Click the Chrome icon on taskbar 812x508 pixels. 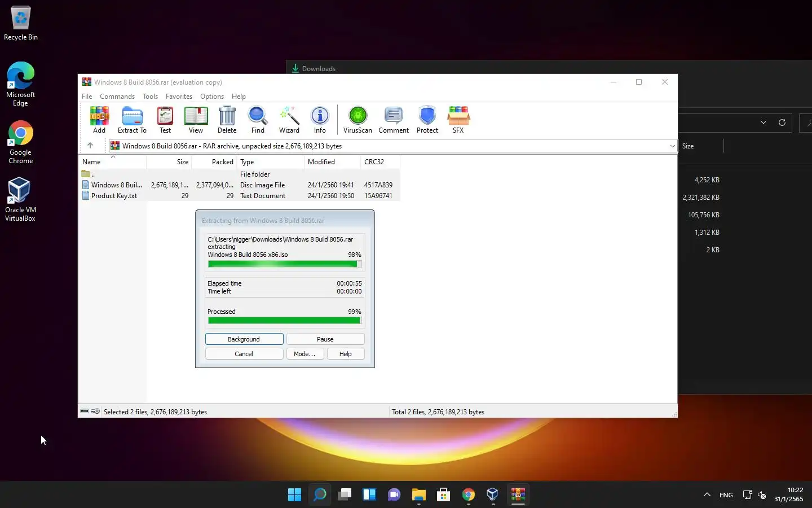(468, 495)
